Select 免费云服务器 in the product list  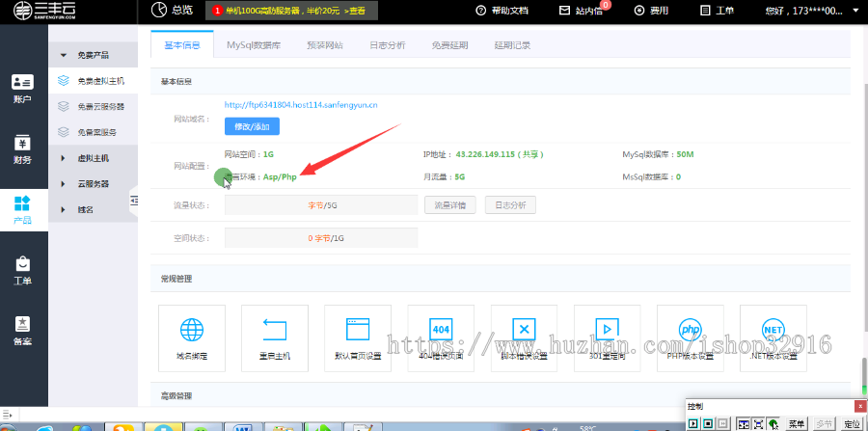tap(100, 107)
